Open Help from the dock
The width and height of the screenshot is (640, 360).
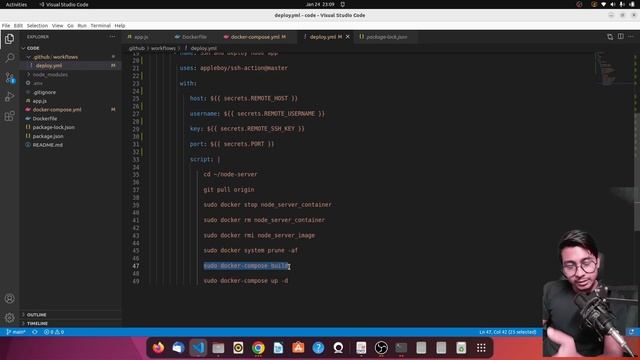coord(318,348)
